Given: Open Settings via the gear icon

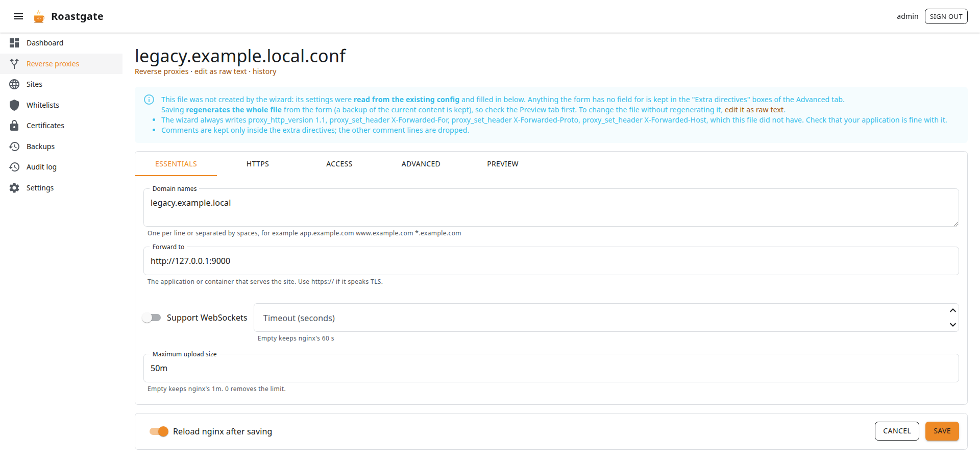Looking at the screenshot, I should pyautogui.click(x=14, y=188).
